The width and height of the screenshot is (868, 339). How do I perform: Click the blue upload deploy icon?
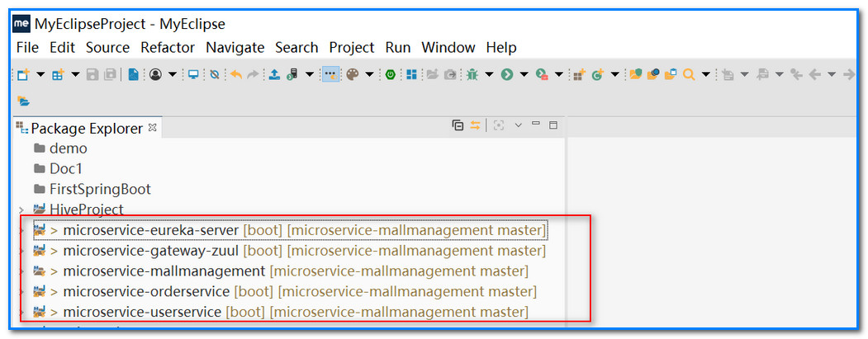tap(274, 74)
